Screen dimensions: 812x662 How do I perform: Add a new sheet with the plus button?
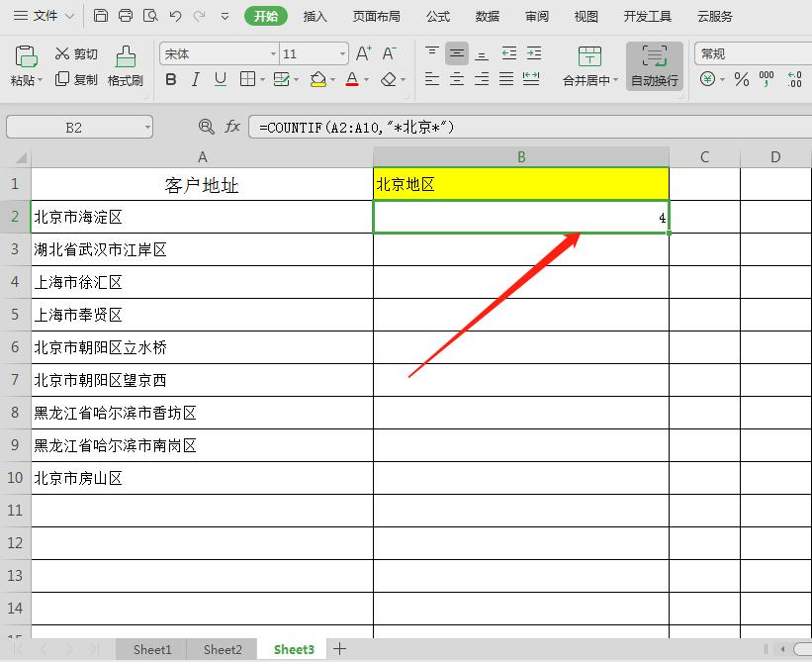[x=340, y=648]
